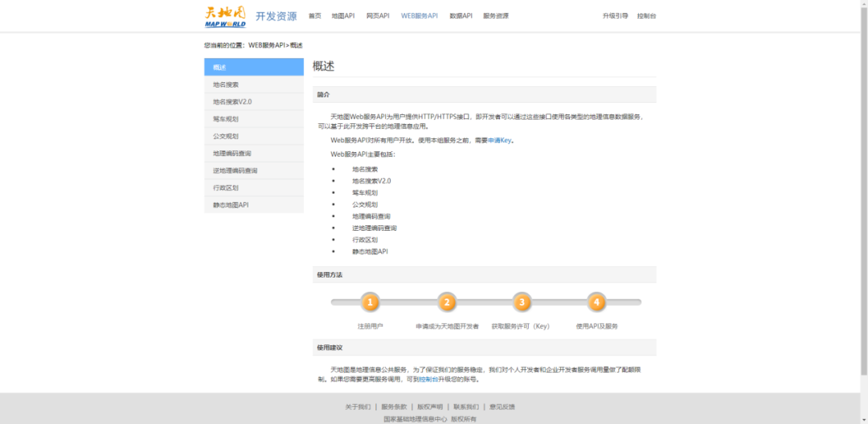Click the 注册用户 step label
This screenshot has width=868, height=424.
[x=371, y=327]
